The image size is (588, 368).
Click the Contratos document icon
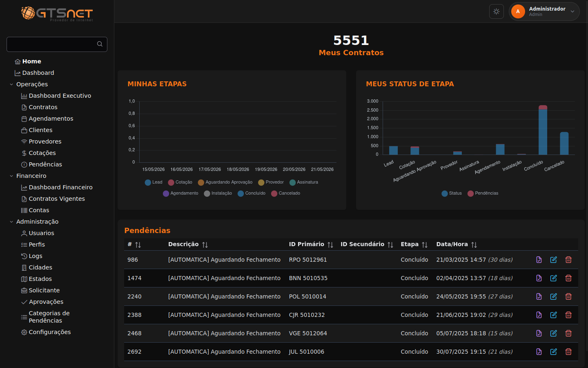click(24, 107)
